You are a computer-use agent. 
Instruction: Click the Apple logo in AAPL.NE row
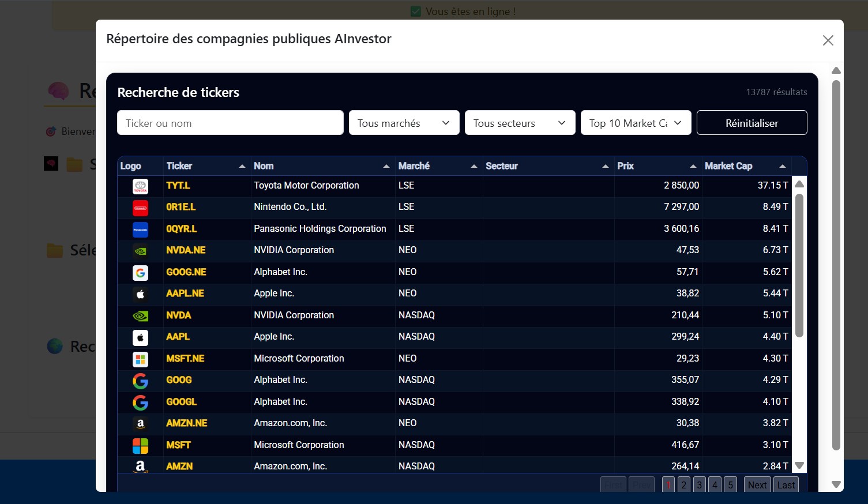tap(140, 294)
